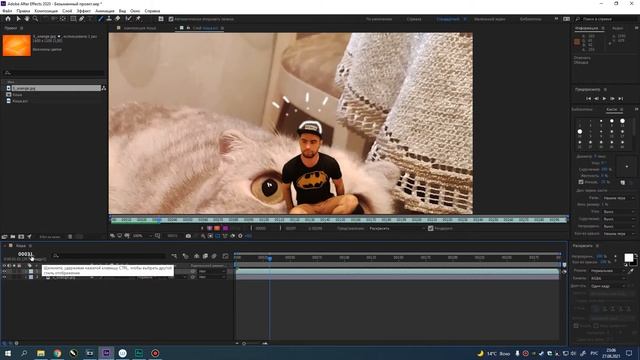The height and width of the screenshot is (360, 640).
Task: Switch to composition Коша viewer tab
Action: 140,28
